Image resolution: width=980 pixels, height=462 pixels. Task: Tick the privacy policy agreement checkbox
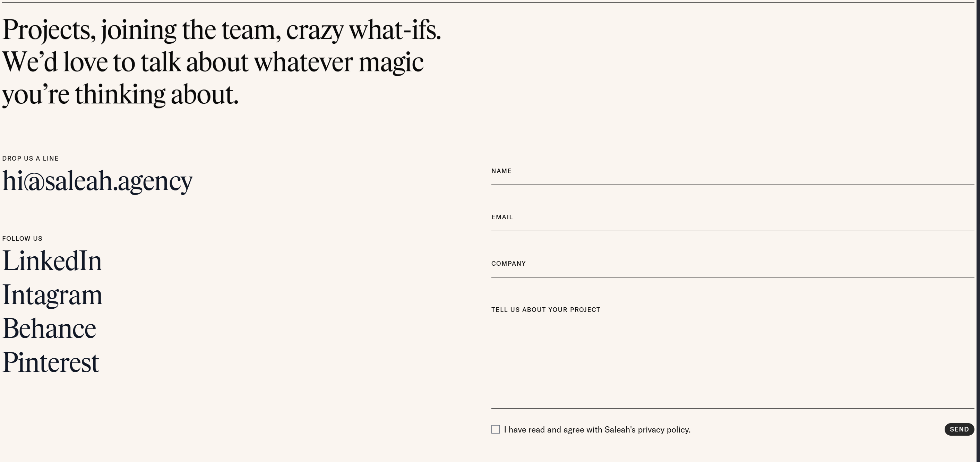tap(495, 430)
